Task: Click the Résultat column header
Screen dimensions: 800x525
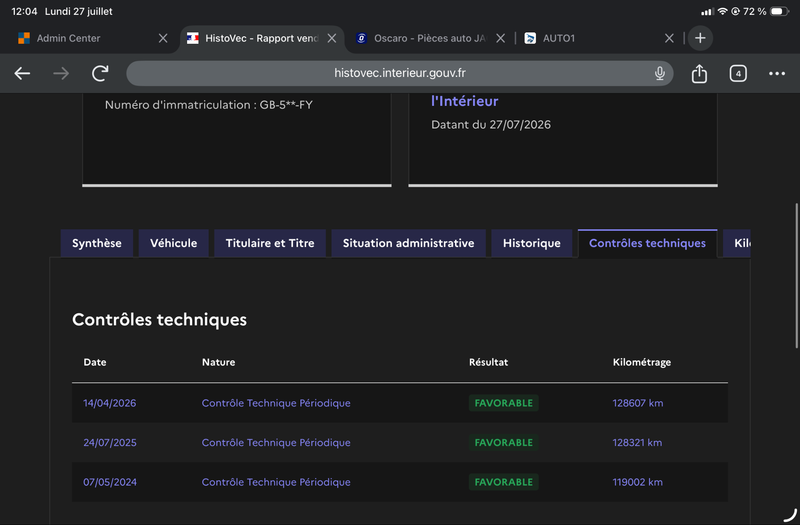Action: pyautogui.click(x=488, y=362)
